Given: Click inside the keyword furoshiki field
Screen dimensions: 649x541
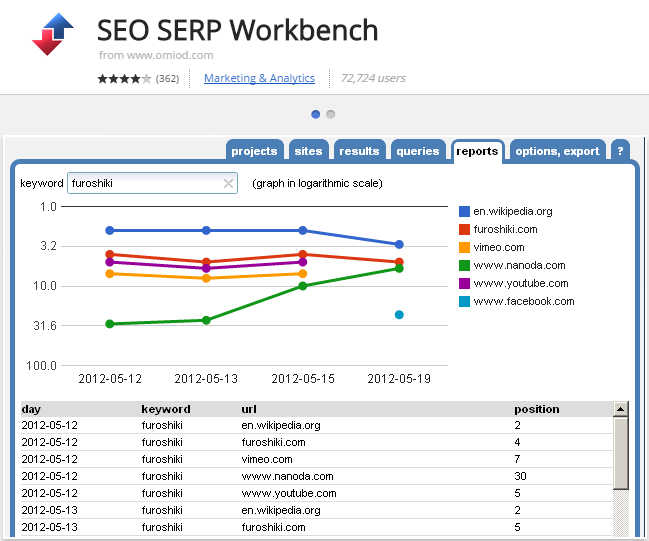Looking at the screenshot, I should click(152, 183).
